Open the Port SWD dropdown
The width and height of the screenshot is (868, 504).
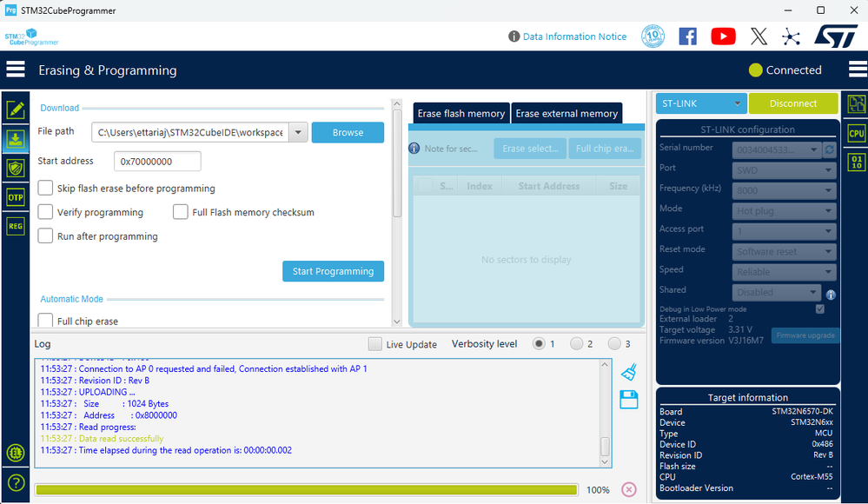click(x=784, y=170)
